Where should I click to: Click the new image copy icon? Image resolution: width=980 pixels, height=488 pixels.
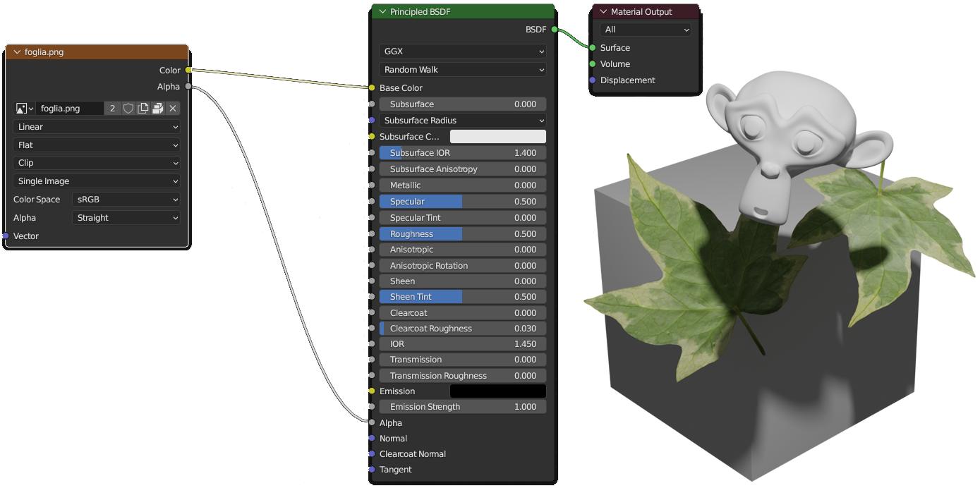click(x=143, y=109)
